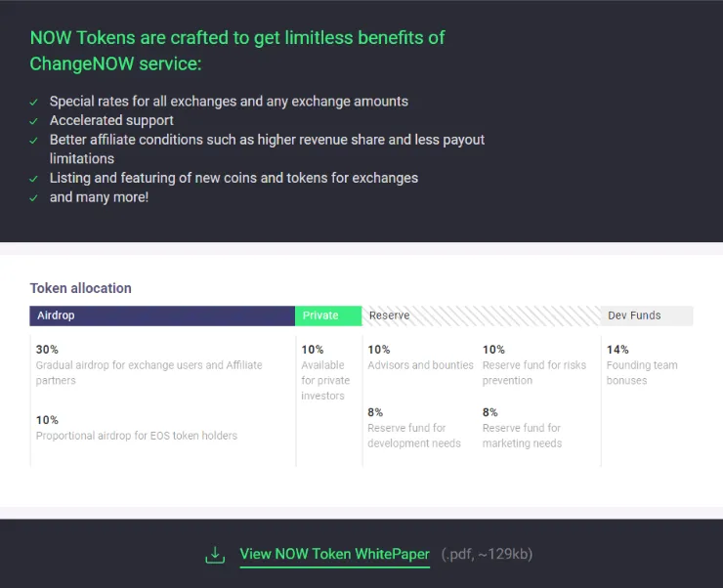Image resolution: width=723 pixels, height=588 pixels.
Task: Click the NOW Tokens benefits headline
Action: tap(237, 51)
